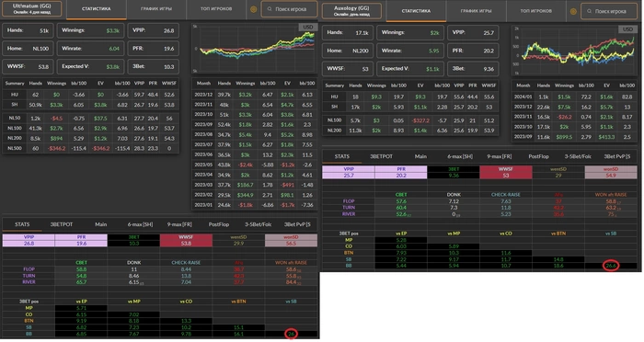Select SH row with 17k hands in Auxology
The width and height of the screenshot is (644, 342).
(x=410, y=108)
